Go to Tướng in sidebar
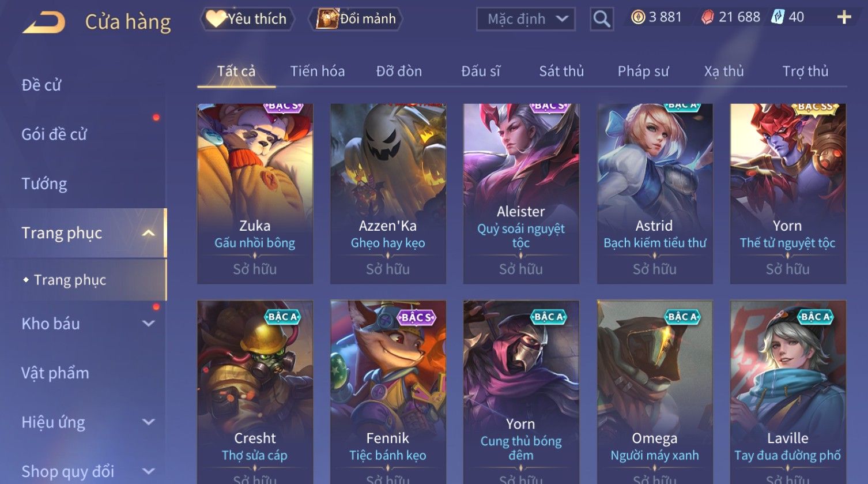 (x=44, y=184)
